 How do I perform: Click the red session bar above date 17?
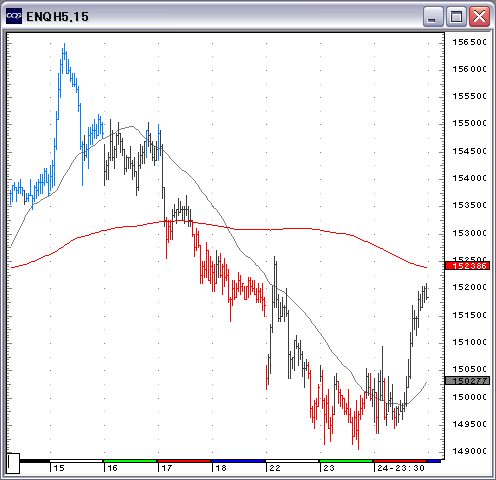pos(184,461)
